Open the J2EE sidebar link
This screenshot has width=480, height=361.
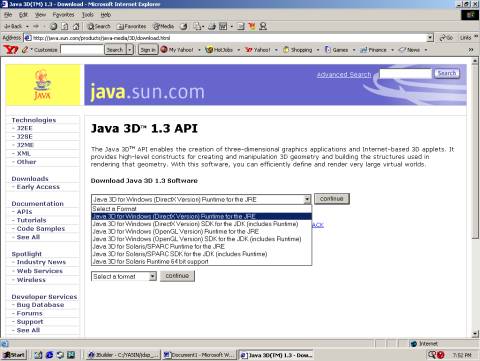tap(24, 128)
